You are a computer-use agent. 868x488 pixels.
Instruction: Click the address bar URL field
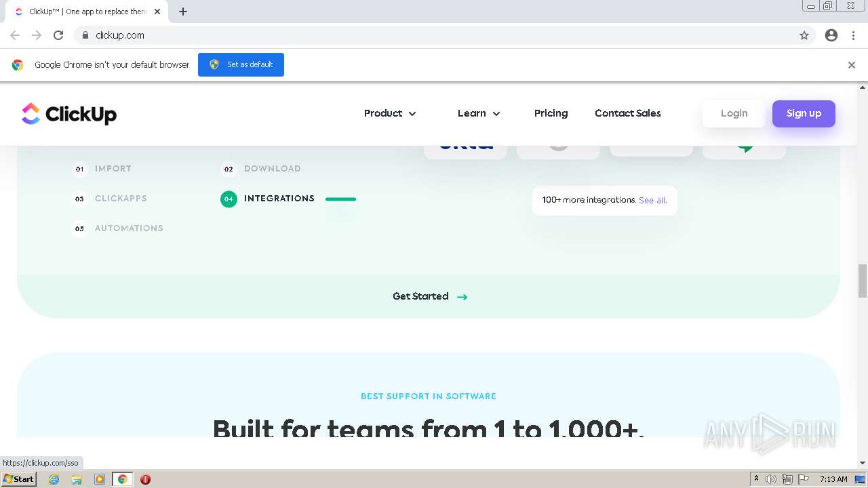pyautogui.click(x=434, y=35)
